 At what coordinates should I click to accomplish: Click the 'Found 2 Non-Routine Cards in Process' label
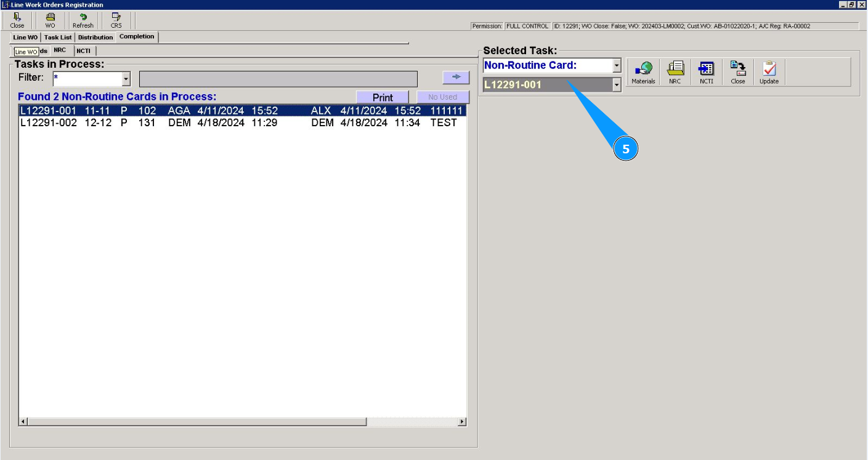pos(117,97)
